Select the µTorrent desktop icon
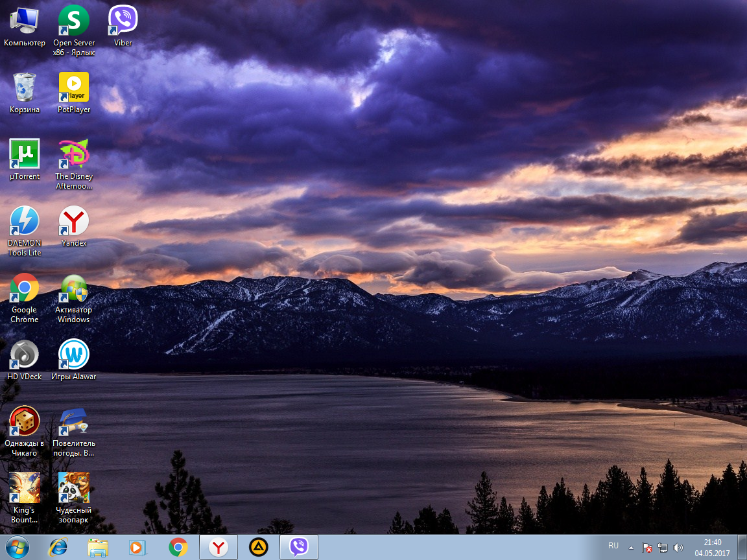Image resolution: width=747 pixels, height=560 pixels. point(25,154)
